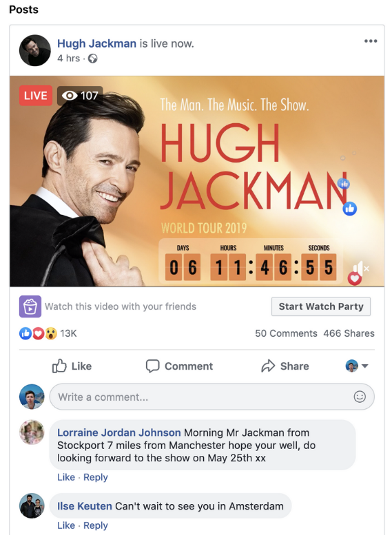Image resolution: width=392 pixels, height=535 pixels.
Task: Click the wow reaction emoji icon
Action: 51,333
